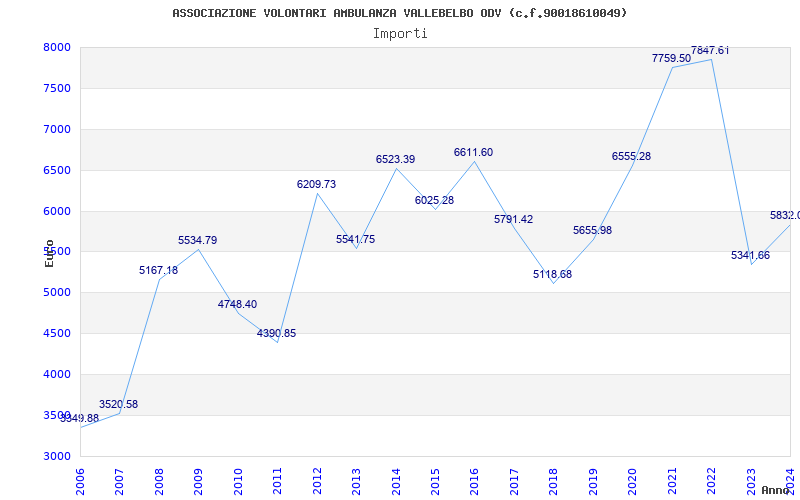Select data label 6025.28
The image size is (800, 500).
(434, 201)
